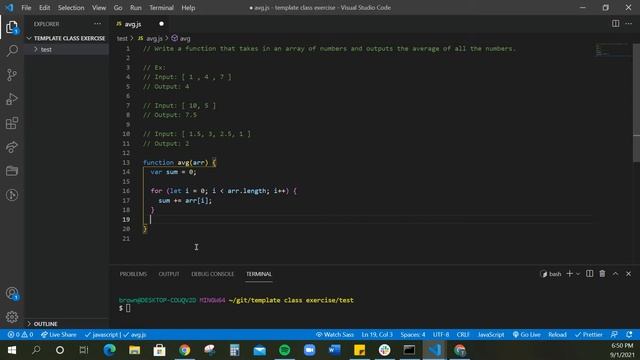Open editor More Actions menu
The width and height of the screenshot is (640, 360).
(x=629, y=24)
